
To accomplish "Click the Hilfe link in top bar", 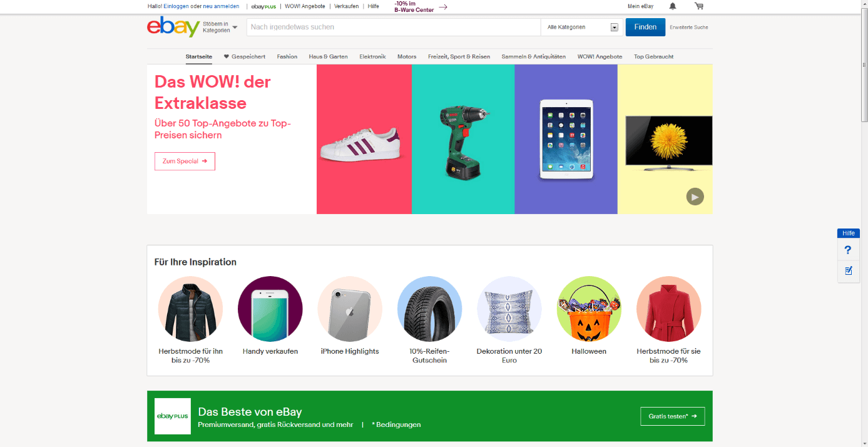I will click(374, 6).
